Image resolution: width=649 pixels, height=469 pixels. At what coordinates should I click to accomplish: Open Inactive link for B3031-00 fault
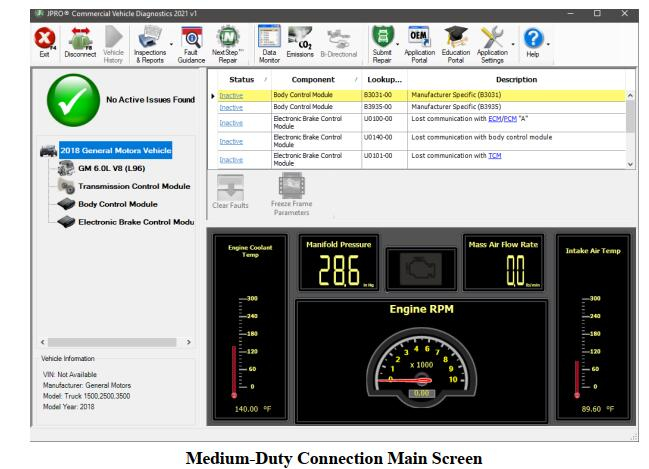point(231,96)
